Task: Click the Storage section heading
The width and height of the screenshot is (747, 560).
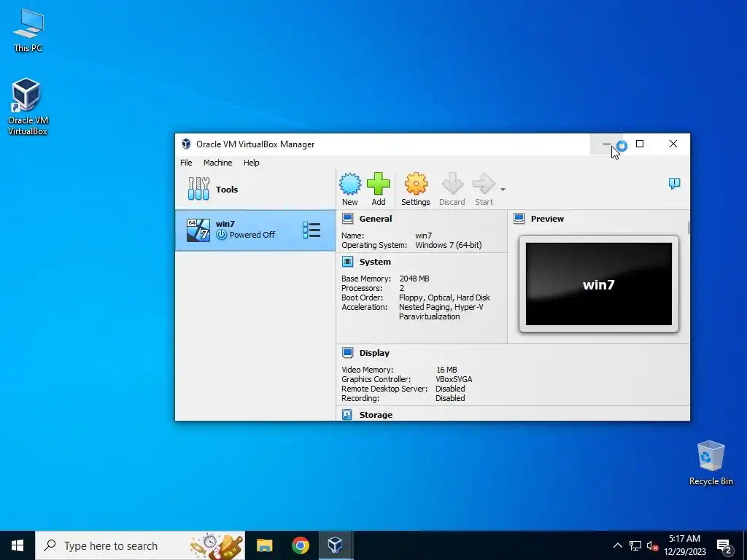Action: pos(376,415)
